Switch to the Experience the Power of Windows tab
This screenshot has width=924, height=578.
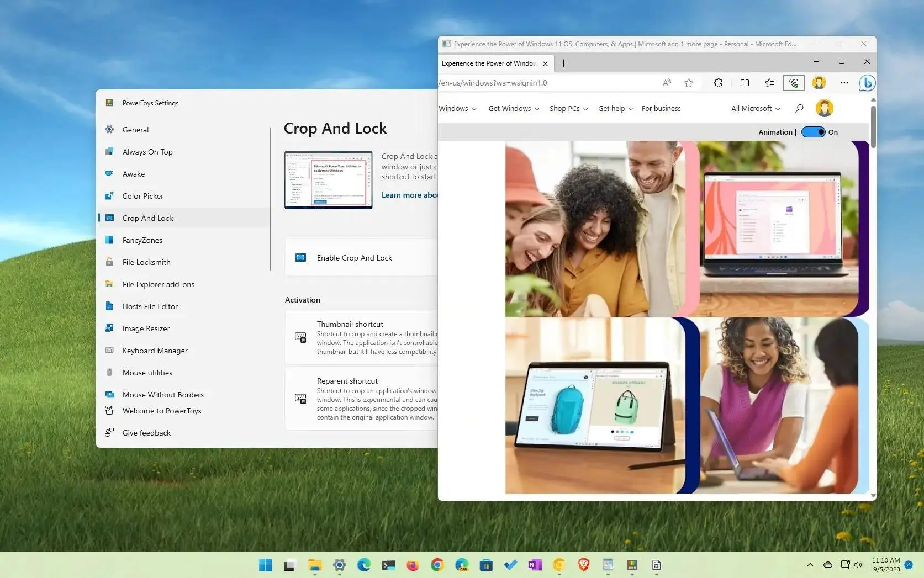point(489,63)
